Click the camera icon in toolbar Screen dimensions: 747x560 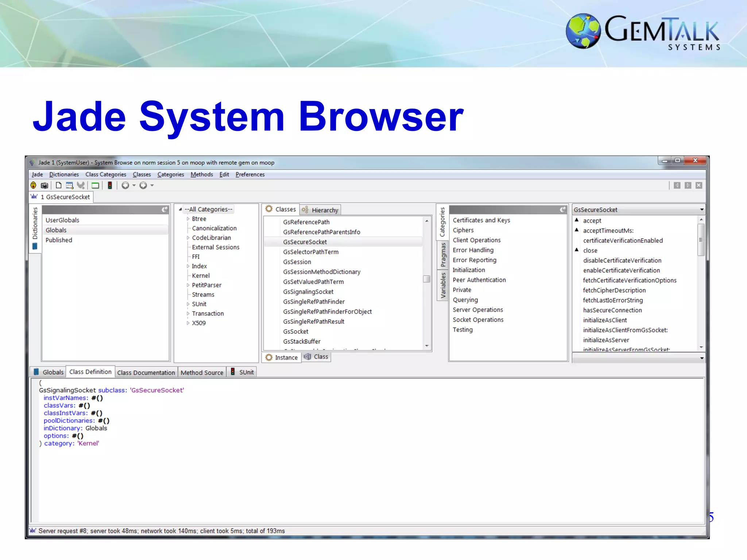(44, 185)
